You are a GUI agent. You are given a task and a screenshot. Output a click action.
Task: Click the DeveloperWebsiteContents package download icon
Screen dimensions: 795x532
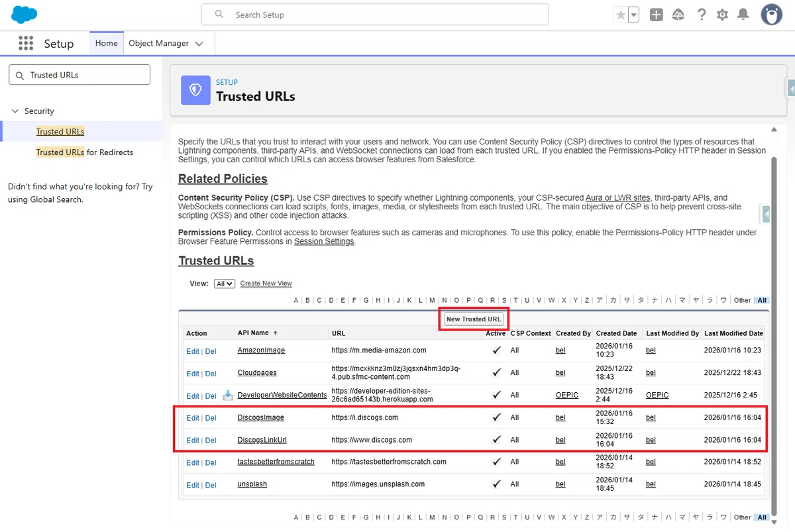tap(228, 396)
